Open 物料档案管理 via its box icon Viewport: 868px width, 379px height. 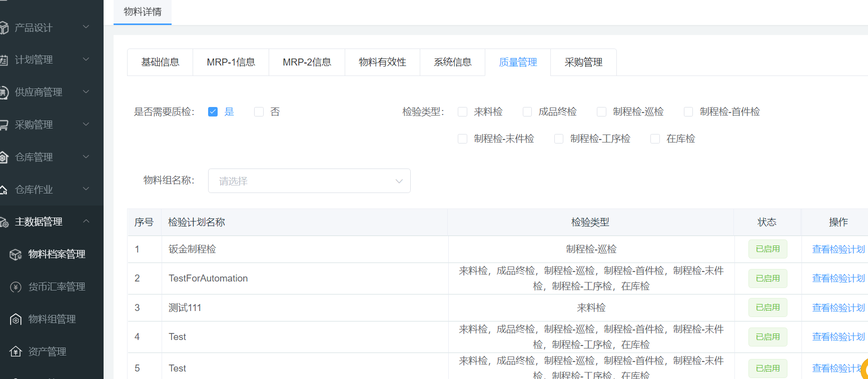coord(16,254)
